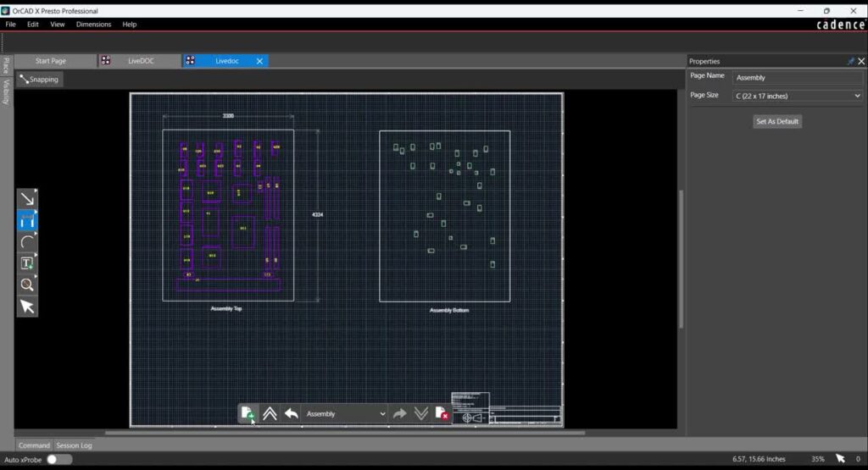Toggle Snapping option
The height and width of the screenshot is (470, 868).
[39, 80]
